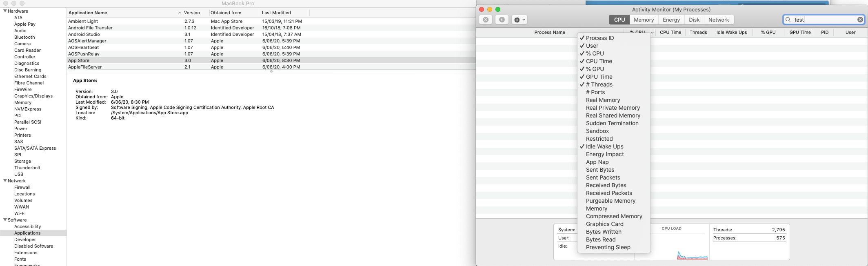Select Wi-Fi under Network
The image size is (868, 266).
(x=20, y=213)
